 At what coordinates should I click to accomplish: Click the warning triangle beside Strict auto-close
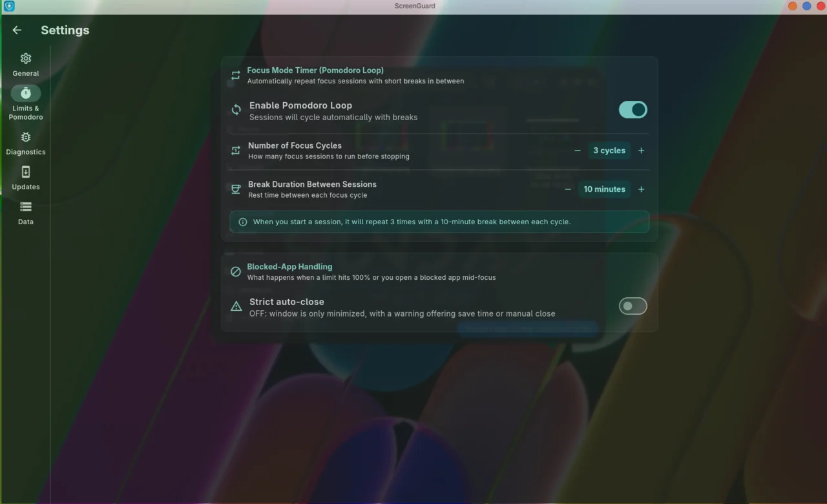click(236, 306)
